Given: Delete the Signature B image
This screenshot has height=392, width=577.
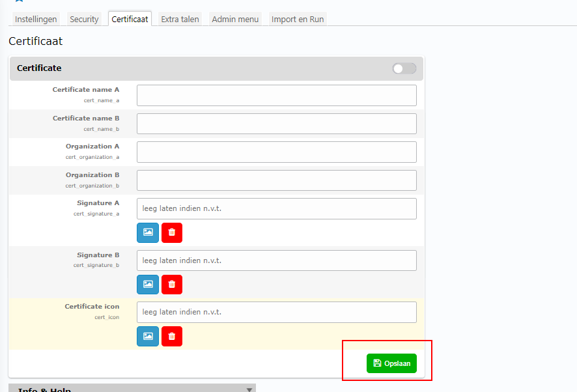Looking at the screenshot, I should (172, 285).
